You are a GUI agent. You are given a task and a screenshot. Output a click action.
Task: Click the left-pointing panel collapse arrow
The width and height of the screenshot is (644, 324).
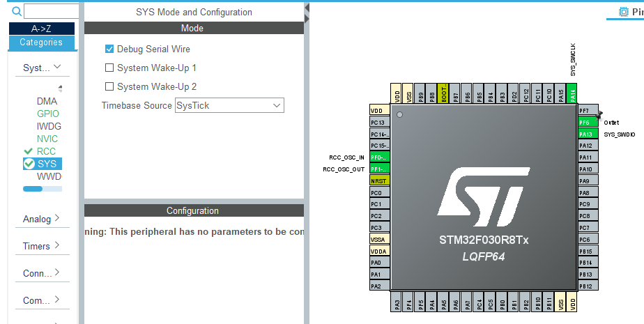click(x=307, y=8)
